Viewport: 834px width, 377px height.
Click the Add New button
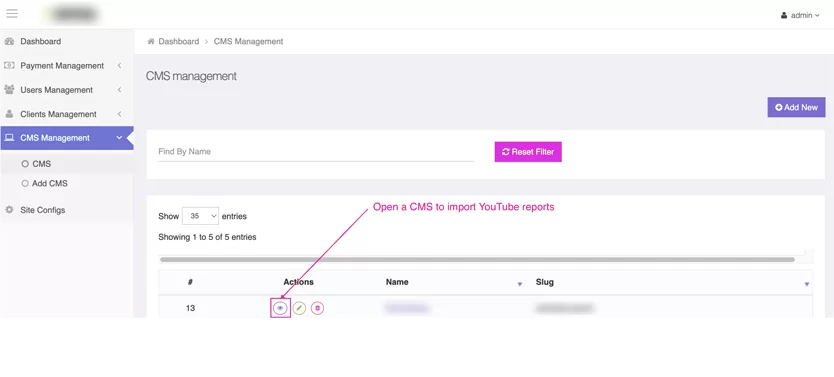click(x=796, y=107)
